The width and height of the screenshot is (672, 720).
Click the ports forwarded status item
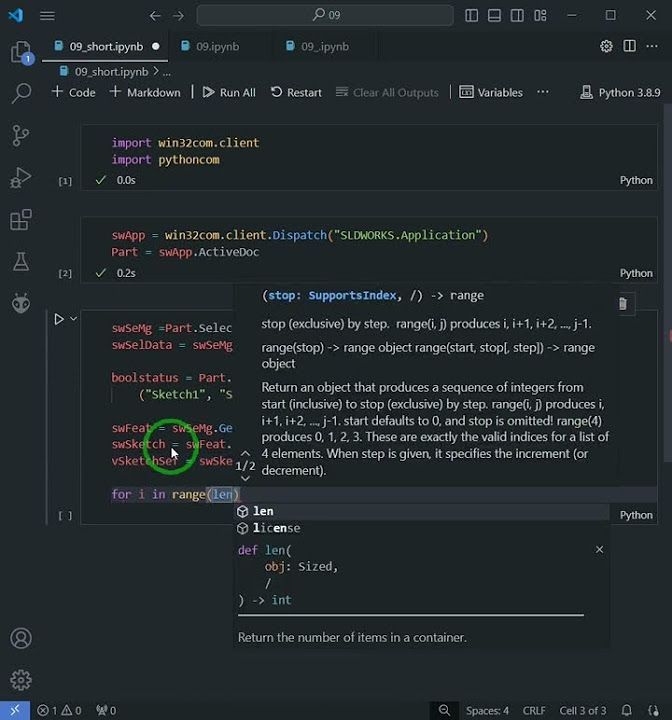point(106,710)
